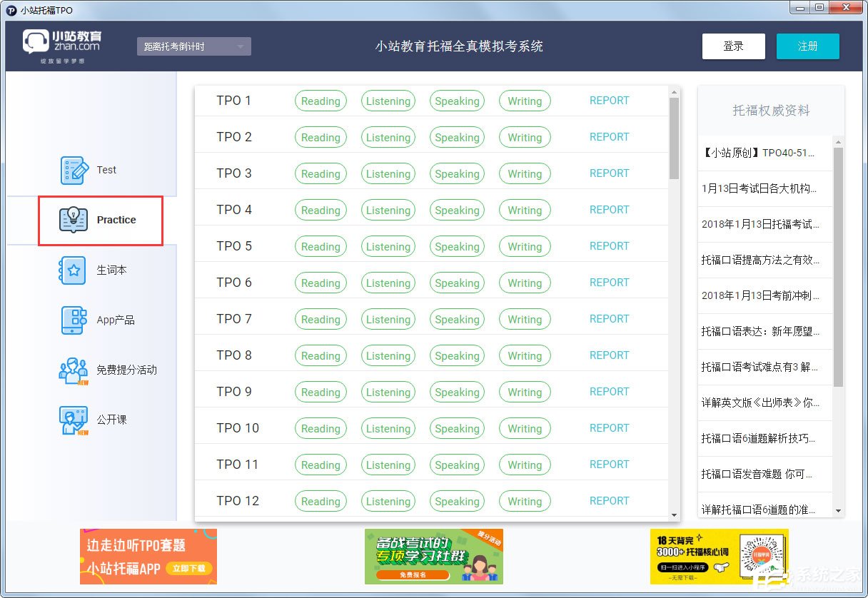
Task: Open the REPORT link for TPO 1
Action: click(x=609, y=100)
